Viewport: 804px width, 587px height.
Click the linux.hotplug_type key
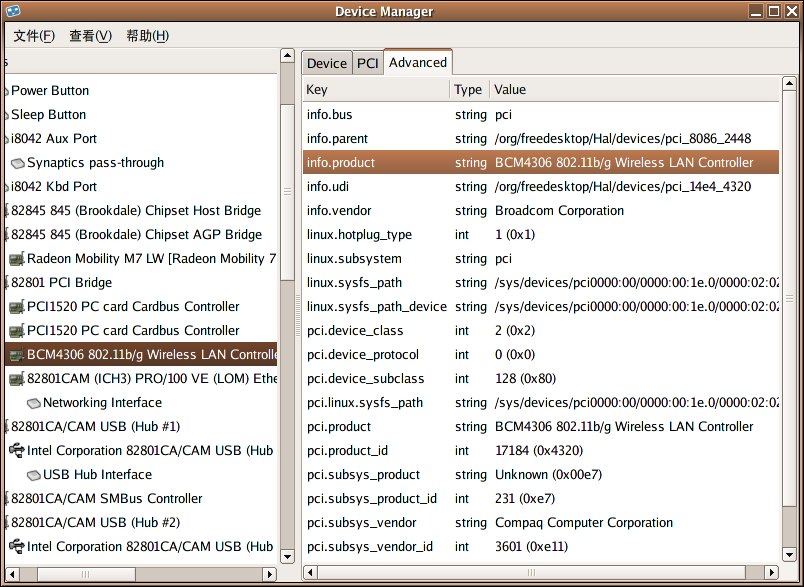(359, 235)
